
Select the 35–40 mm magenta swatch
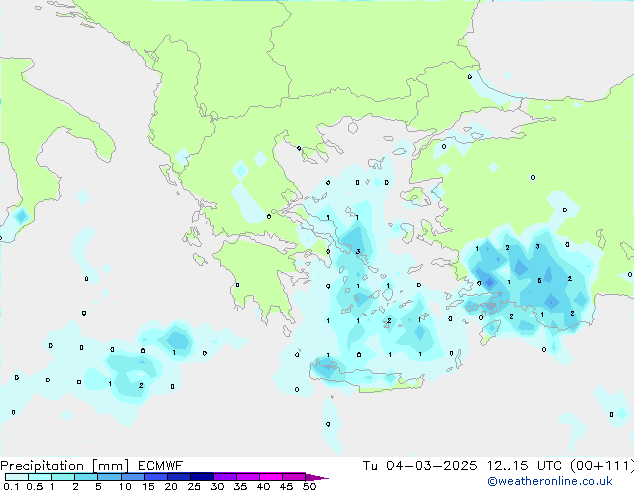[248, 477]
